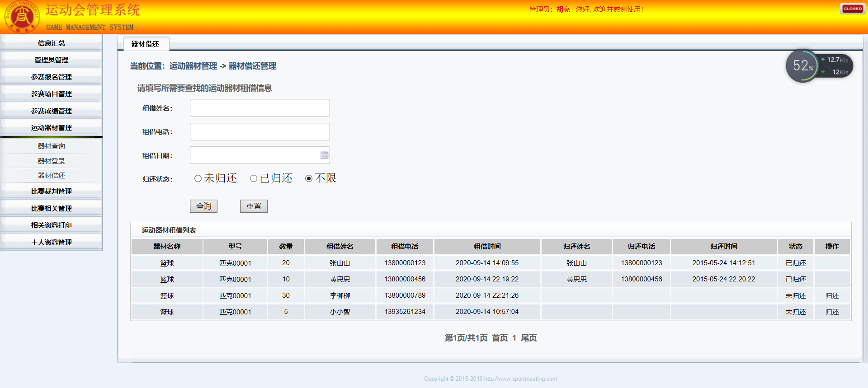Open the 器材查询 submenu item
Screen dimensions: 868x388
tap(52, 146)
